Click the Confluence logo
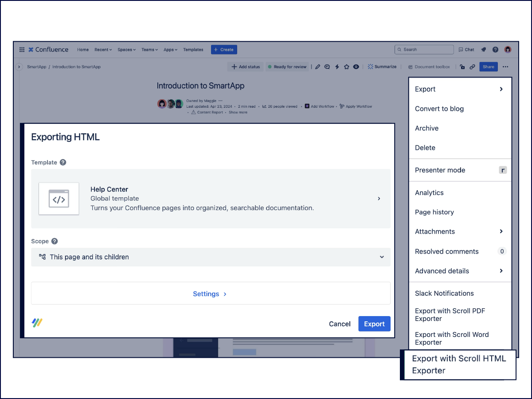 48,50
